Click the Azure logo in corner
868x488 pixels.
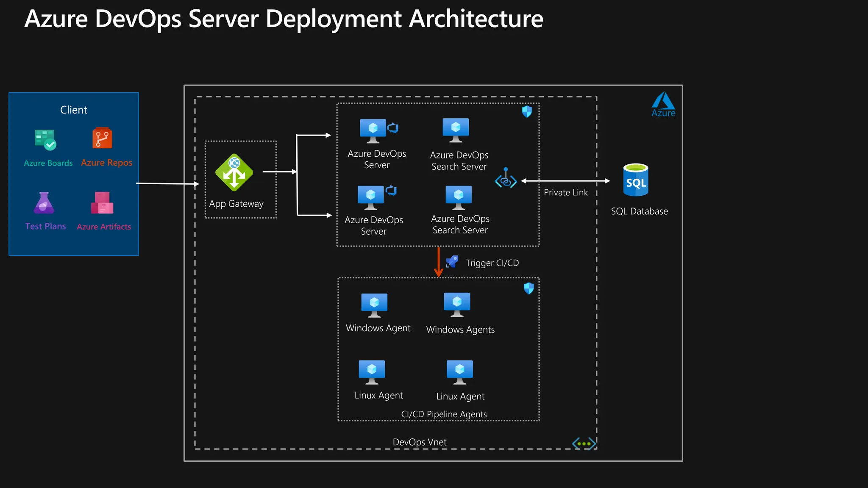pyautogui.click(x=663, y=104)
